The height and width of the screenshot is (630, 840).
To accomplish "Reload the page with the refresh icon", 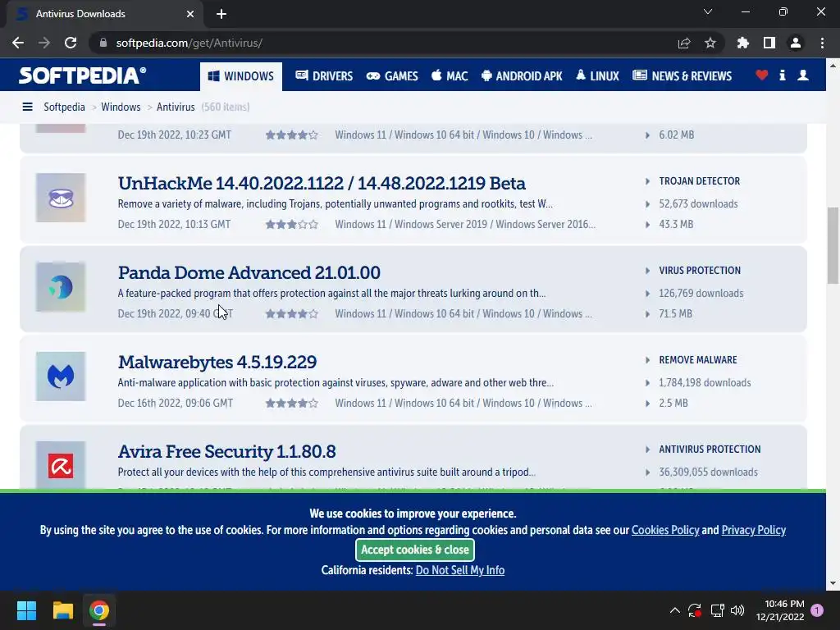I will 71,43.
